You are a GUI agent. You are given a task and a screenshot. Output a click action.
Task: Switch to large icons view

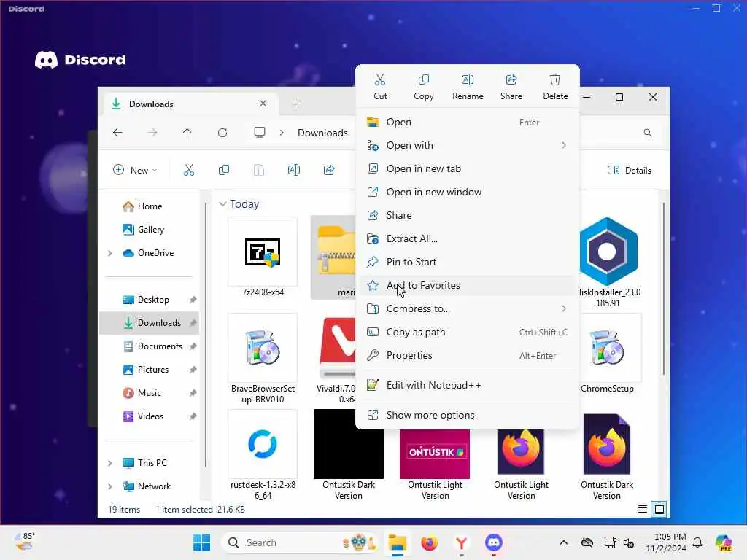tap(659, 509)
